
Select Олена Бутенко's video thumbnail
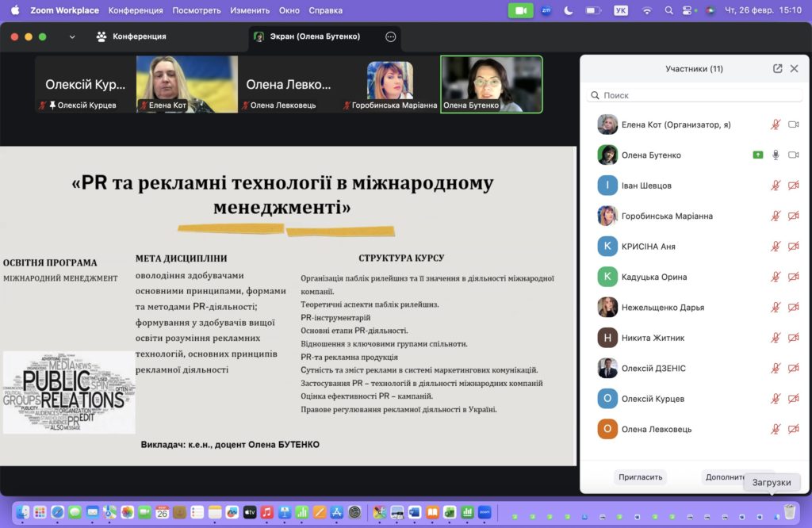[491, 84]
